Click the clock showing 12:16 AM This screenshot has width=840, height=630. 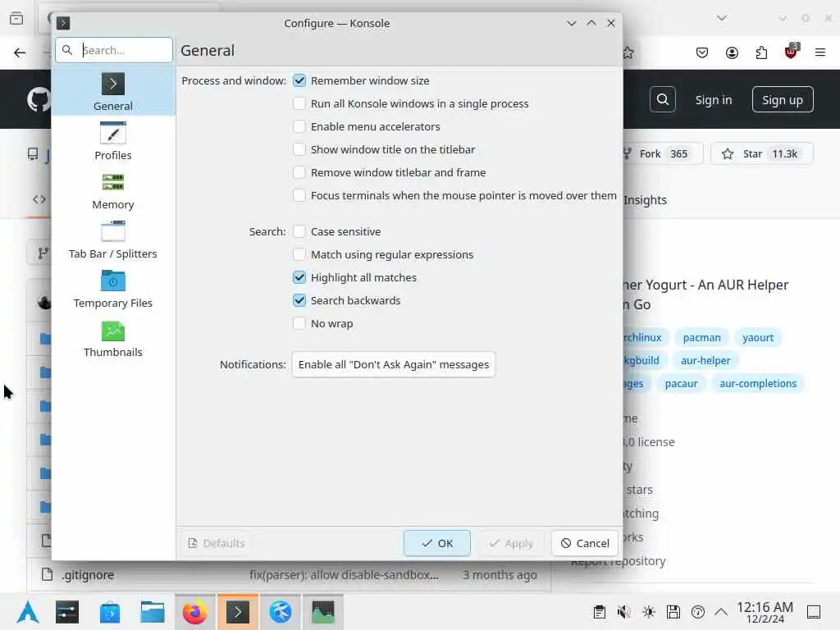[x=765, y=612]
